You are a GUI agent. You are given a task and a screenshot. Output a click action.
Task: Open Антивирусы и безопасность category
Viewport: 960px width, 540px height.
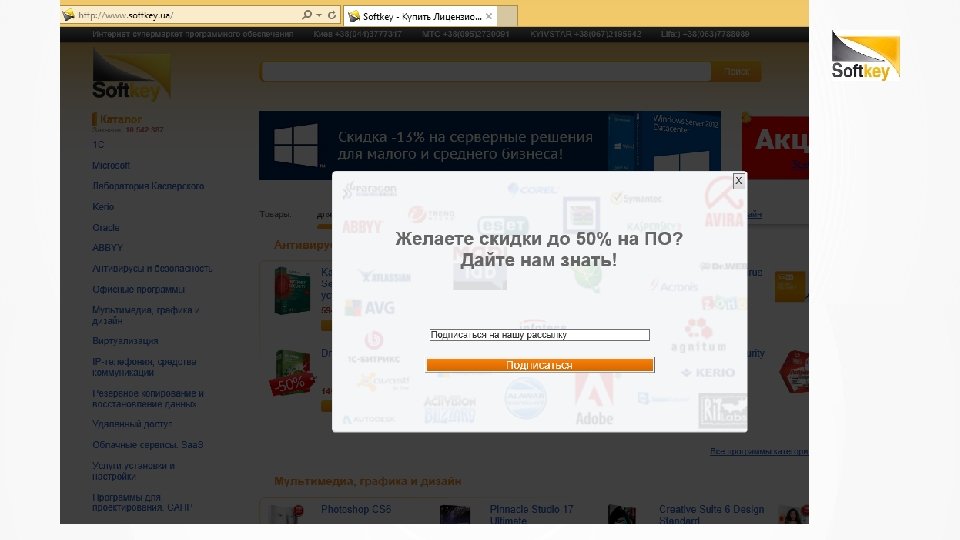tap(152, 269)
